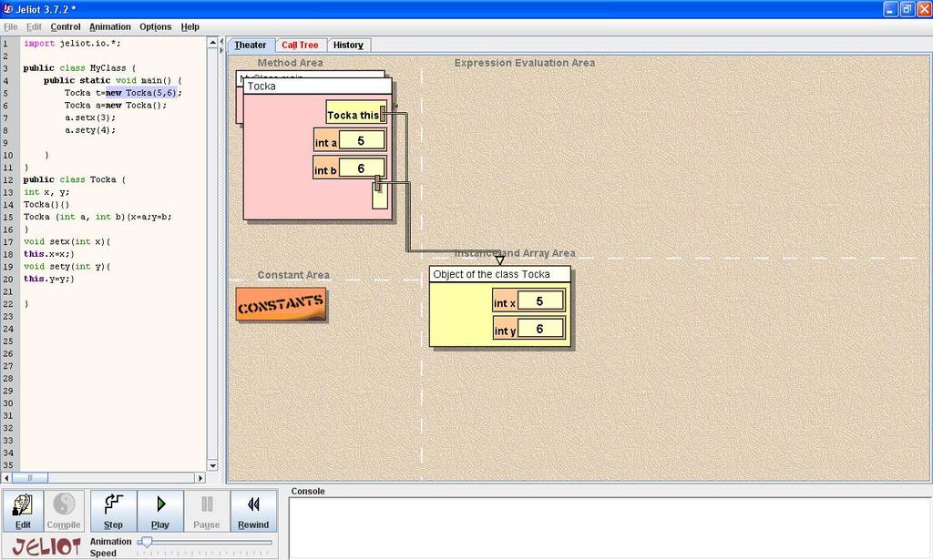Switch to the Call Tree tab
933x560 pixels.
point(301,46)
